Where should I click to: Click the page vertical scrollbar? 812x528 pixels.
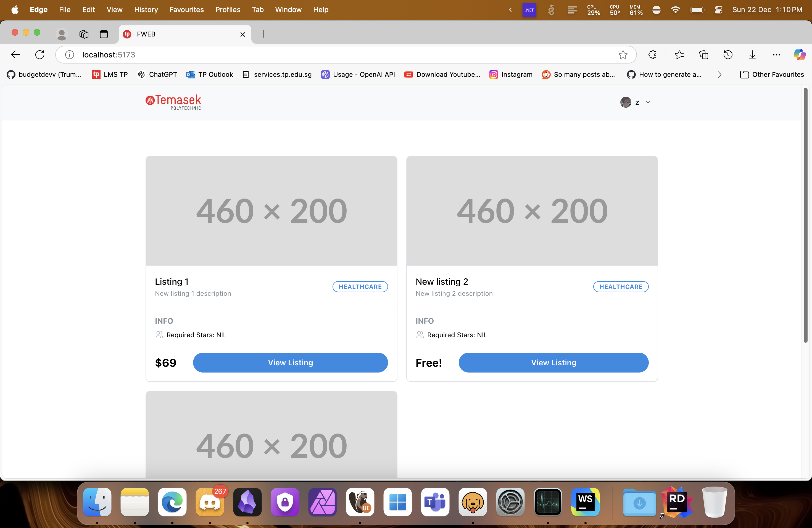point(806,215)
